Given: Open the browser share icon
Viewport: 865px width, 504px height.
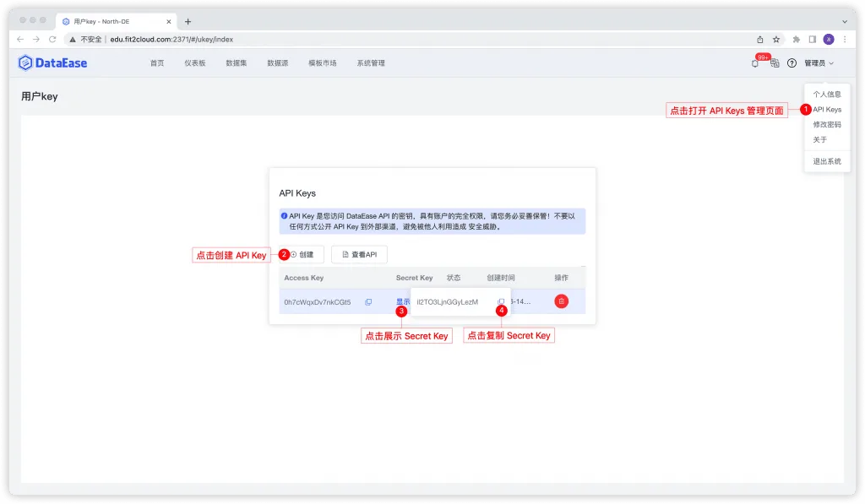Looking at the screenshot, I should point(759,39).
